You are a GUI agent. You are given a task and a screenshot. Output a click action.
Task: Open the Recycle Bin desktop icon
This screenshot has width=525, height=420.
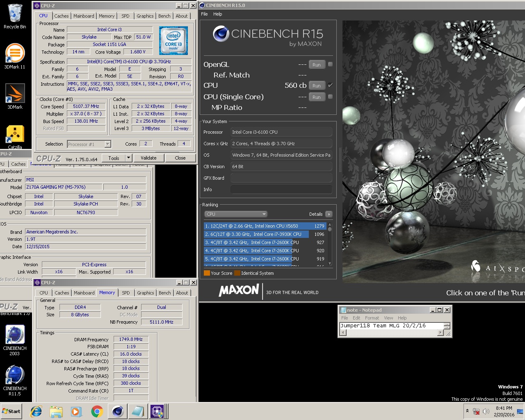click(x=15, y=16)
